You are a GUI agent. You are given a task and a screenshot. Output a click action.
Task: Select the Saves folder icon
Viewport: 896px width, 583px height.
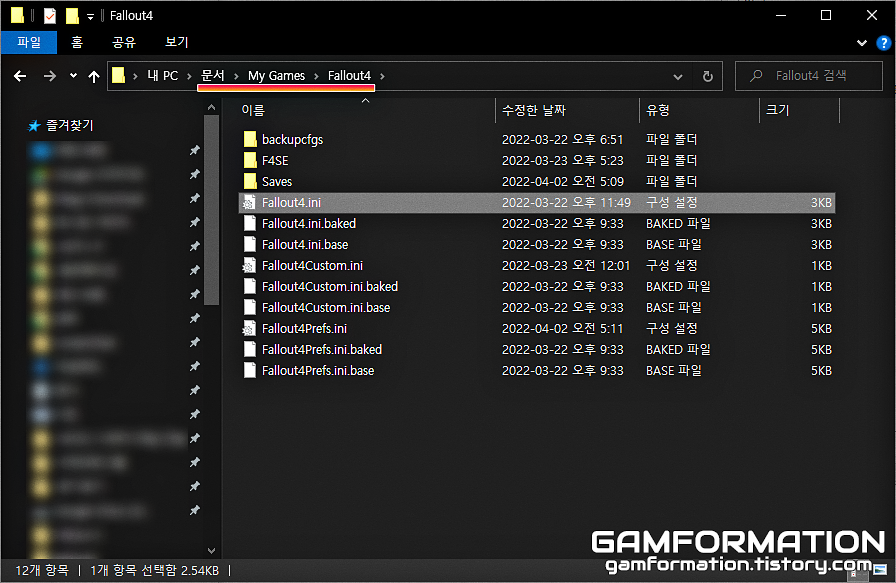[x=250, y=182]
